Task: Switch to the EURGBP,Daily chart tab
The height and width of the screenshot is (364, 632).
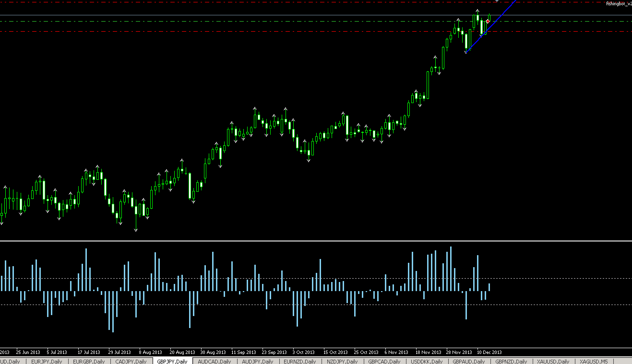Action: [89, 361]
